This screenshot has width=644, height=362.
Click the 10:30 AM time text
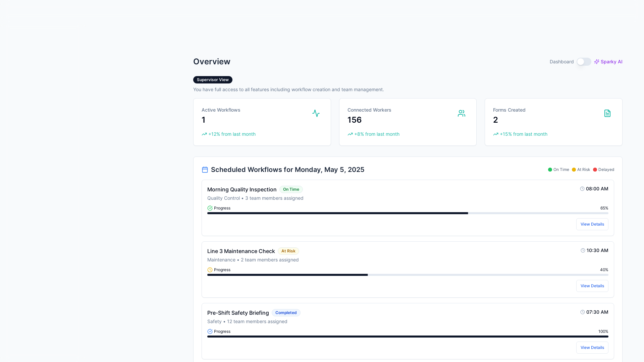(597, 250)
